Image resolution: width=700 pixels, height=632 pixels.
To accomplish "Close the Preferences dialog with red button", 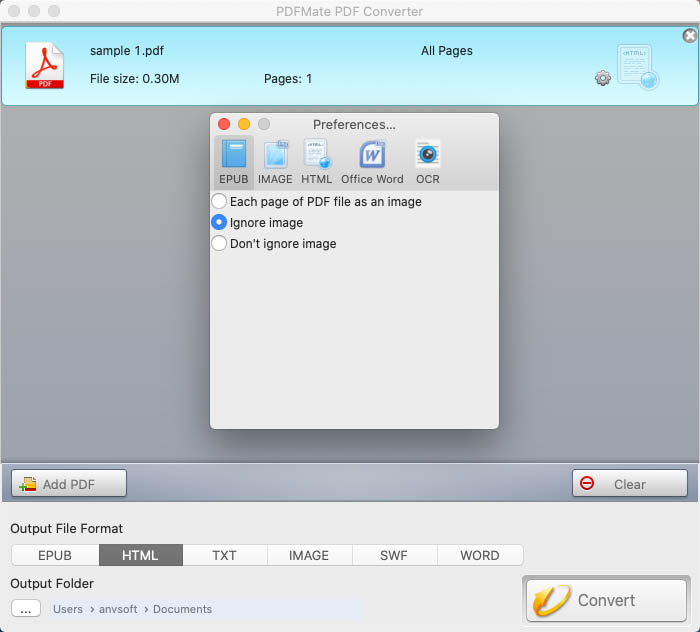I will tap(224, 124).
